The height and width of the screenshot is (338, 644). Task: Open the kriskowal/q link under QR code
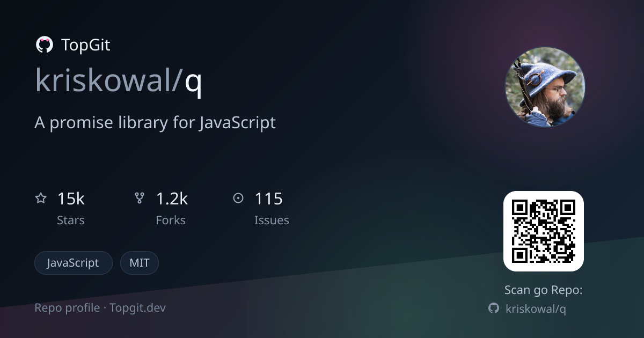536,308
